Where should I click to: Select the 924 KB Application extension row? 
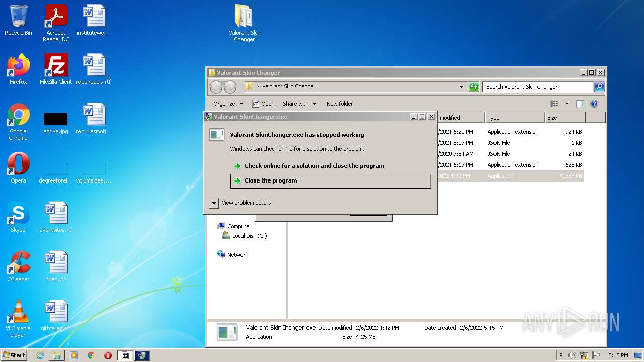click(510, 132)
